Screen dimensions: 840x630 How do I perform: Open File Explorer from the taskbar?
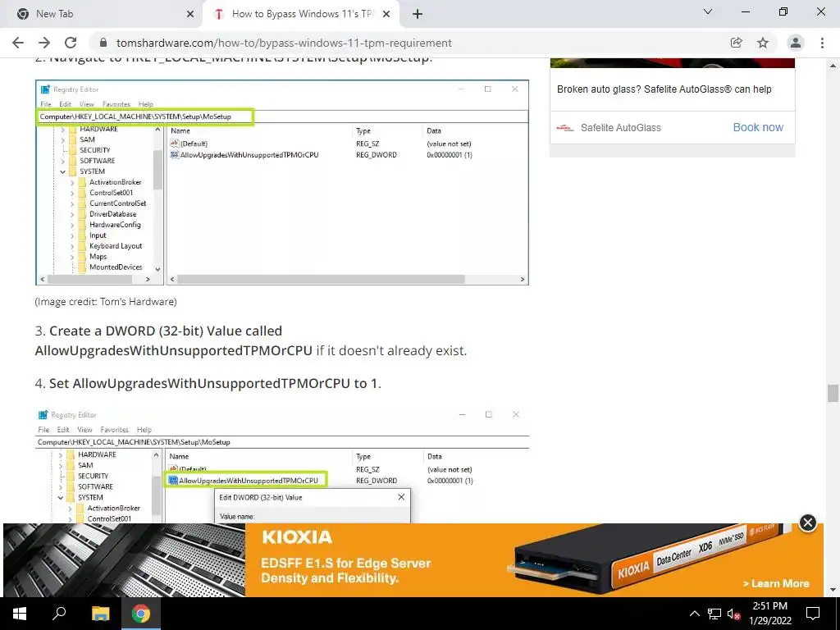click(x=100, y=614)
